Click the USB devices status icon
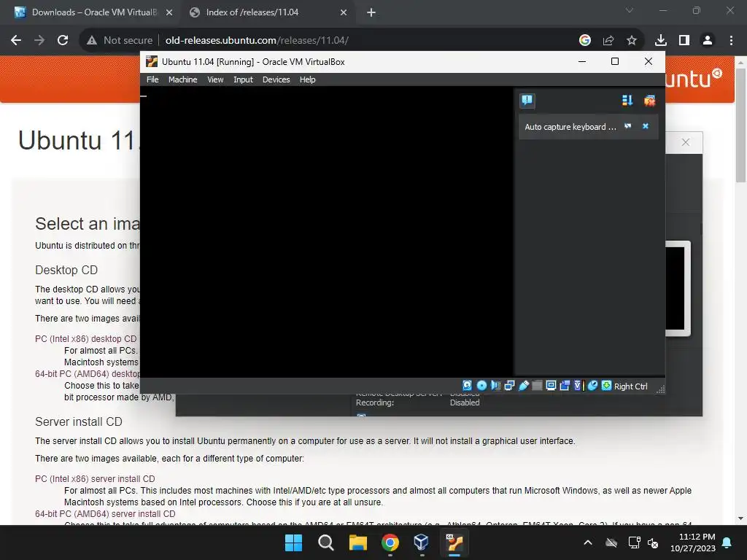Image resolution: width=747 pixels, height=560 pixels. (523, 386)
